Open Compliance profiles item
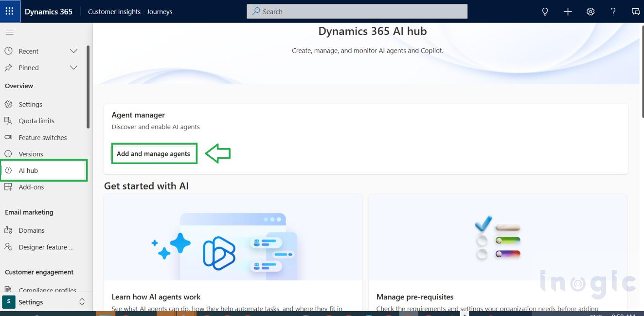644x316 pixels. [x=43, y=290]
